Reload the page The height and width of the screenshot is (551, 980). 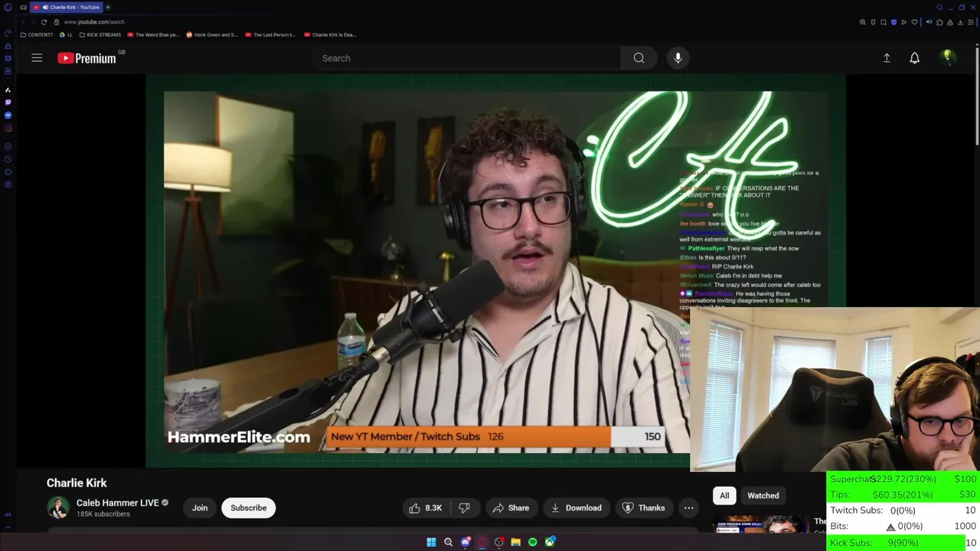[x=44, y=22]
